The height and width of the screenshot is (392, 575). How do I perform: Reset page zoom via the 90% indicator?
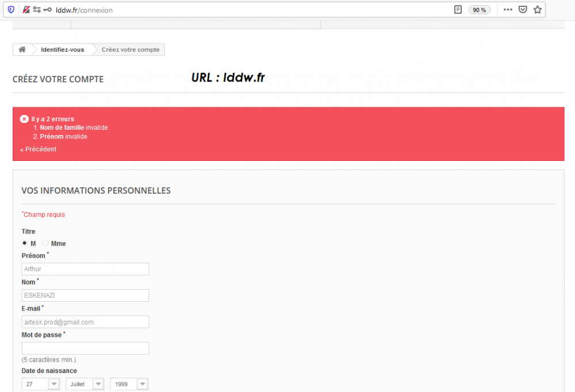[x=480, y=9]
